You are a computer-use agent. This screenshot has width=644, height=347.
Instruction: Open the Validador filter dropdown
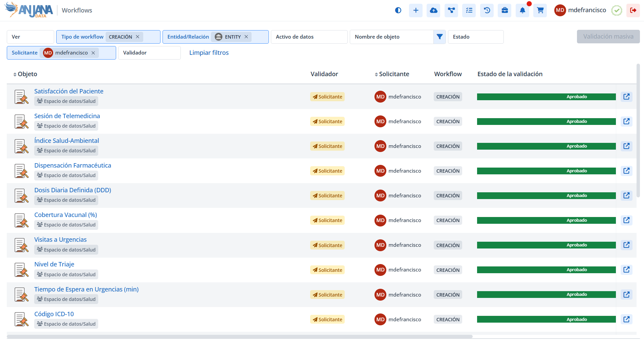coord(149,53)
